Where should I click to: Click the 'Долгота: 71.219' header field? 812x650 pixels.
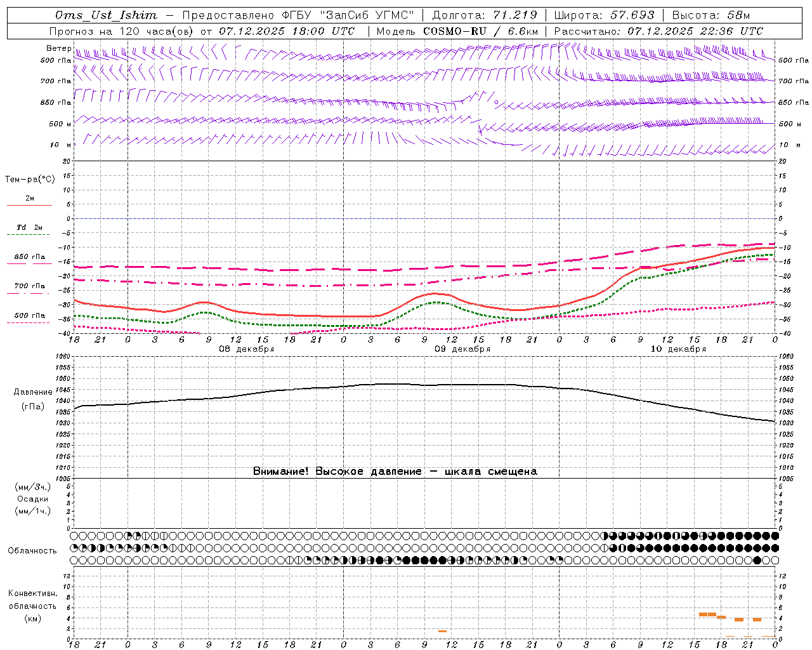pyautogui.click(x=485, y=15)
